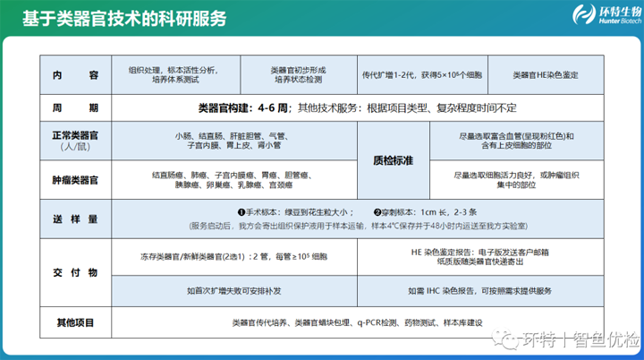Image resolution: width=644 pixels, height=360 pixels.
Task: Click the note 服务启动后，我方会寄出组织保护液
Action: pos(358,226)
